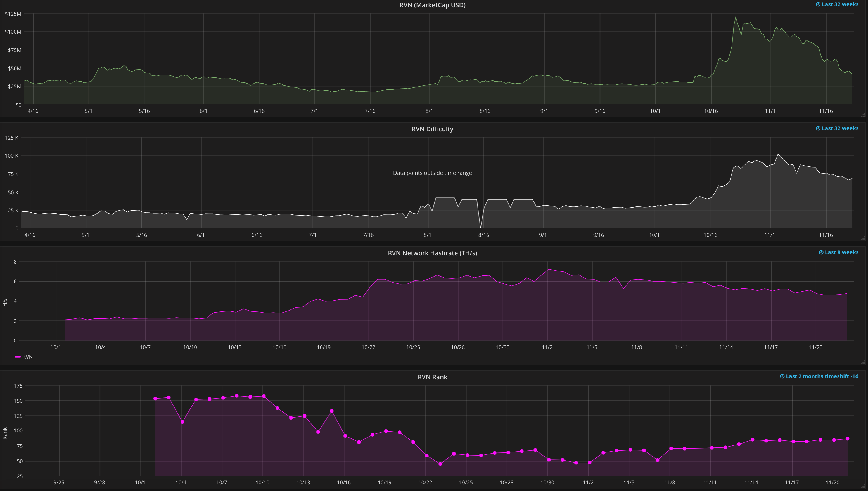This screenshot has width=868, height=491.
Task: Click Last 32 weeks on the RVN Difficulty panel
Action: pyautogui.click(x=840, y=128)
